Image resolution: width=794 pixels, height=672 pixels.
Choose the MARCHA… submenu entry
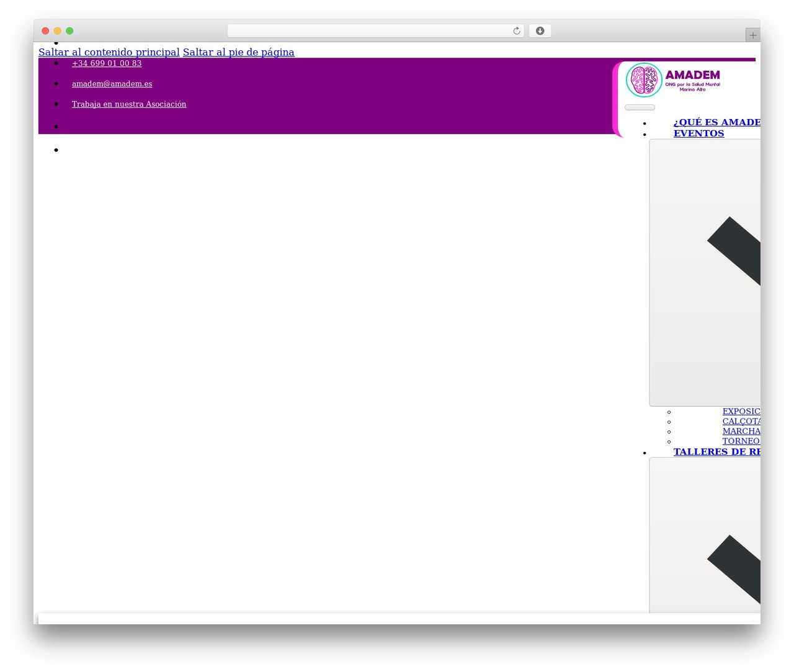[741, 431]
